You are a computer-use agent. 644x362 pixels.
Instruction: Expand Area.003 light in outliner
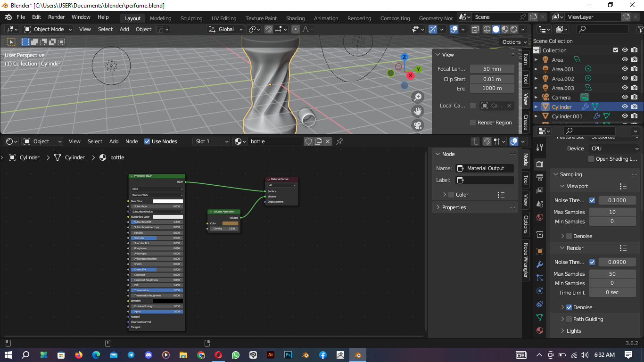pos(536,88)
